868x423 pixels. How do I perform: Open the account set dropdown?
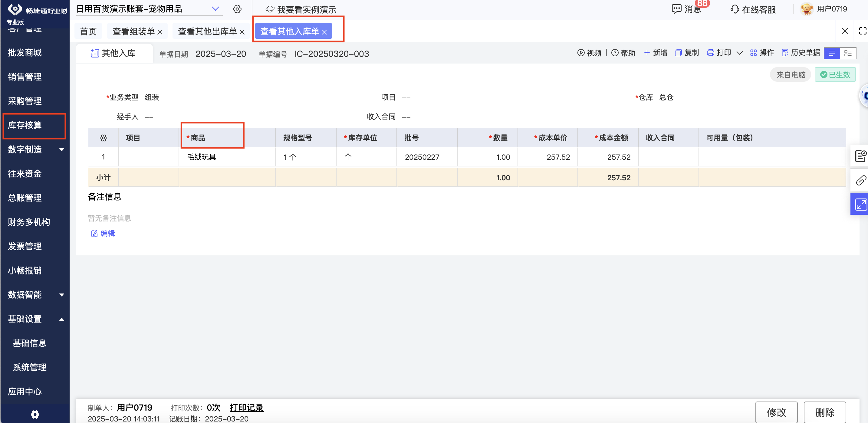pyautogui.click(x=215, y=9)
